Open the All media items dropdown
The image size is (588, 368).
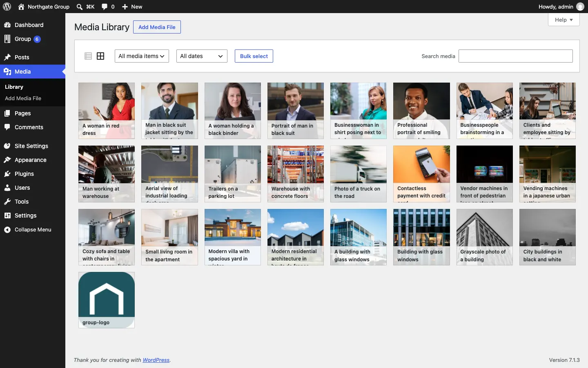[142, 56]
